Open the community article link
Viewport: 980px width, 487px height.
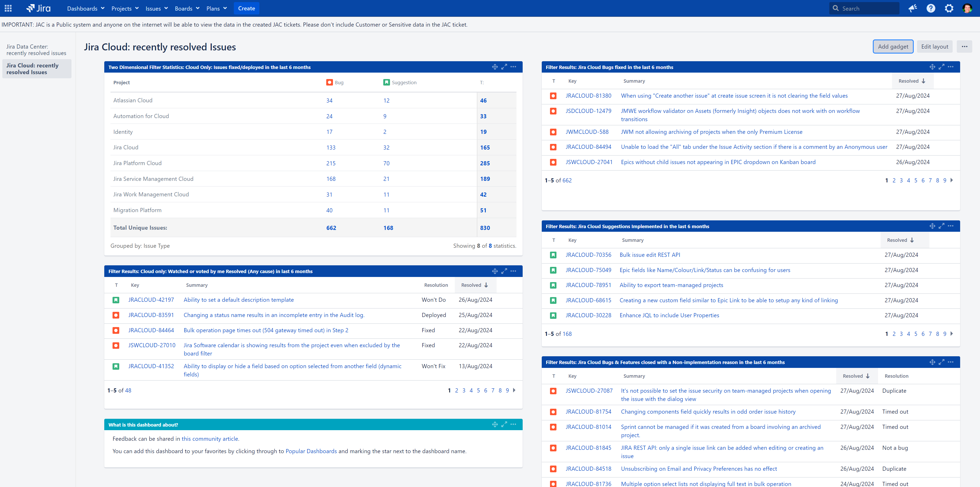point(210,439)
